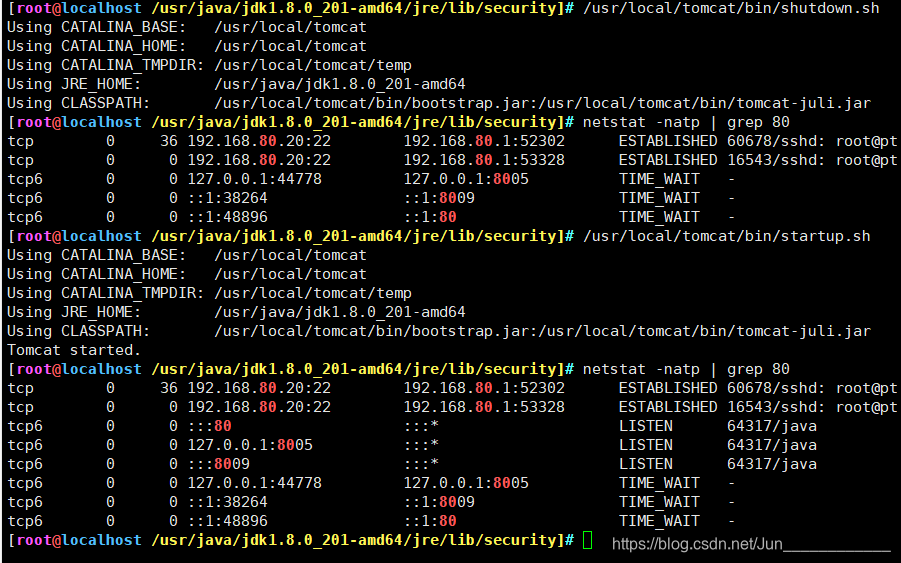
Task: Click foreign address :::* in the 127.0.0.1:8005 LISTEN row
Action: (421, 445)
